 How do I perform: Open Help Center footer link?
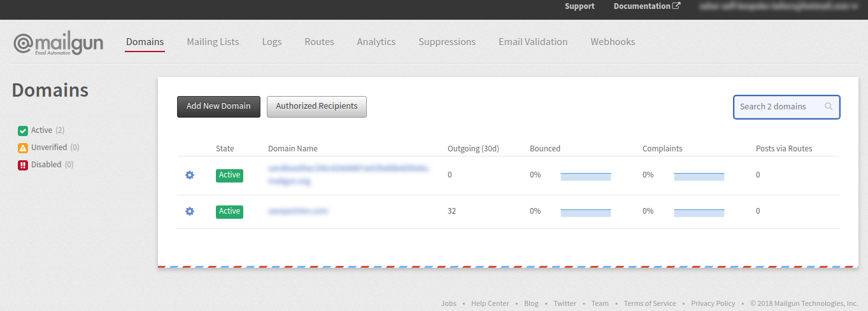tap(490, 303)
